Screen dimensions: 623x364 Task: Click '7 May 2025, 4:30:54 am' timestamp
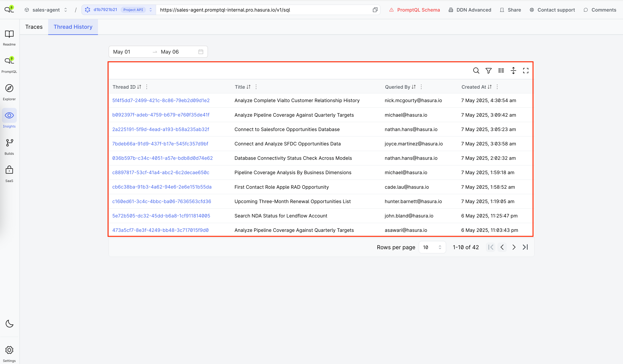coord(488,100)
